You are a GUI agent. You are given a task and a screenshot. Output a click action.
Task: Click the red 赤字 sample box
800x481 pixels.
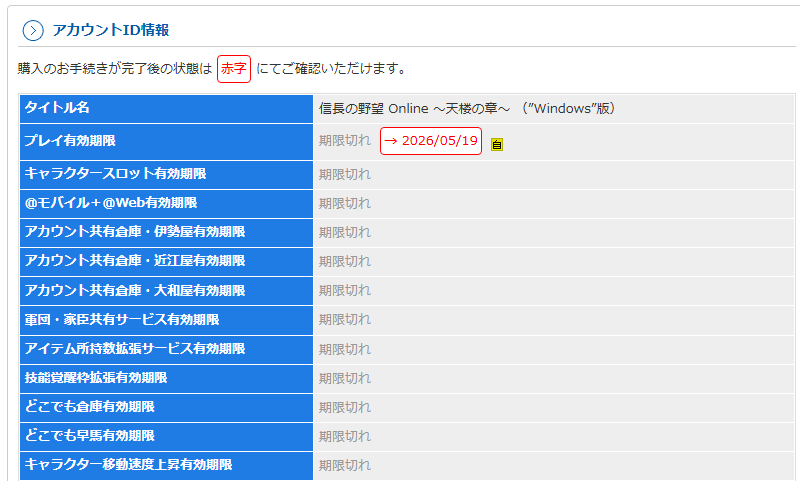coord(234,69)
